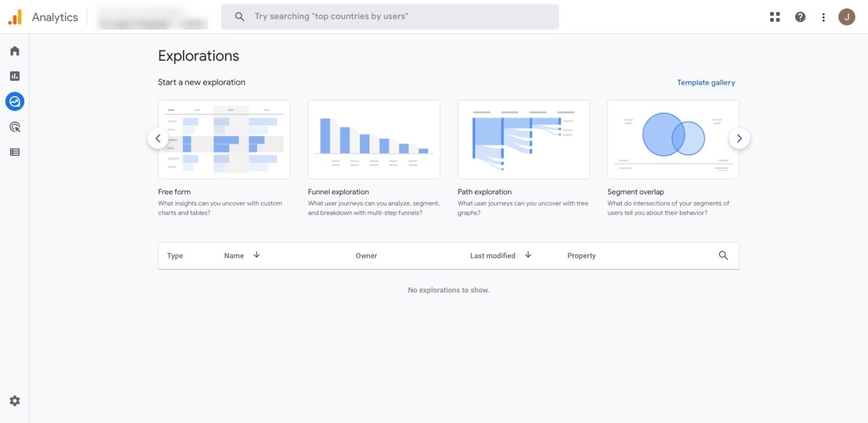The width and height of the screenshot is (868, 423).
Task: Open the Google apps grid menu
Action: click(x=774, y=16)
